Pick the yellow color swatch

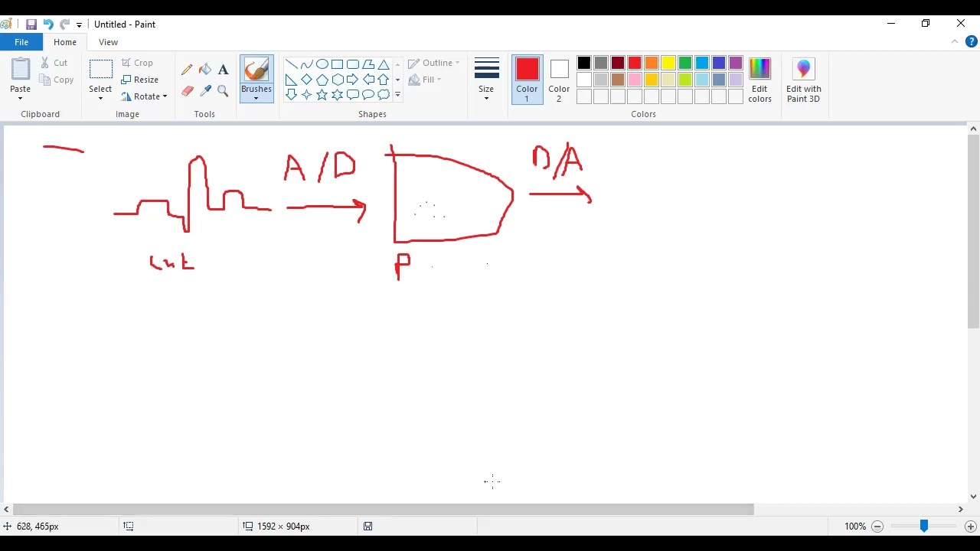pos(668,63)
